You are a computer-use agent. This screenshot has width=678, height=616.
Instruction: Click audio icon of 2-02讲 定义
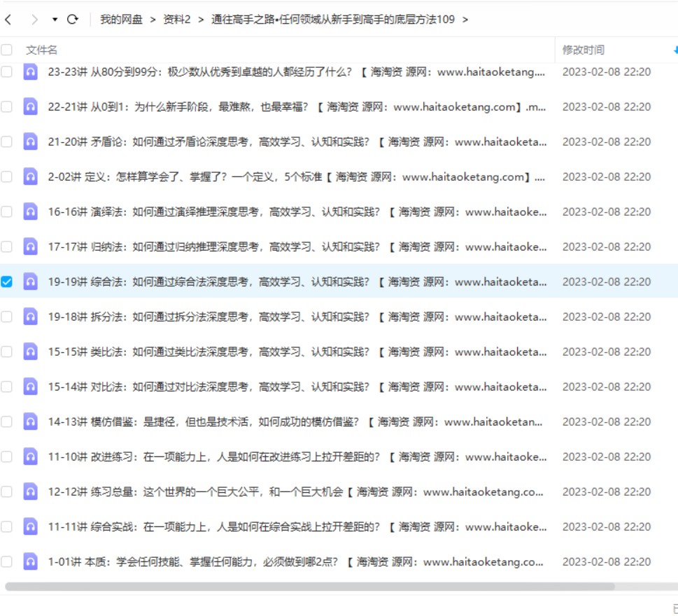pyautogui.click(x=30, y=176)
